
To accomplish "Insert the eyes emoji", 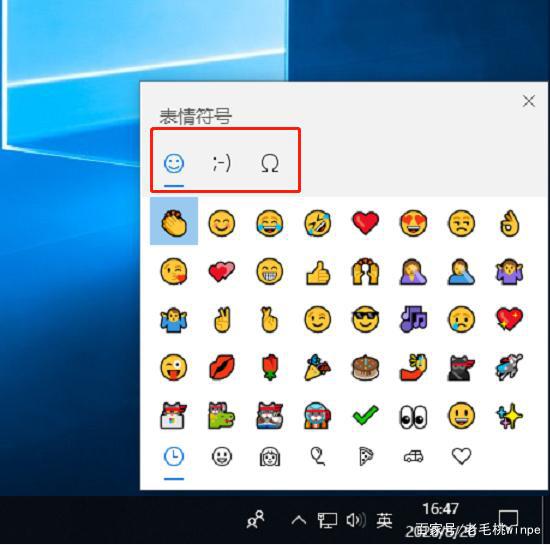I will click(x=414, y=417).
